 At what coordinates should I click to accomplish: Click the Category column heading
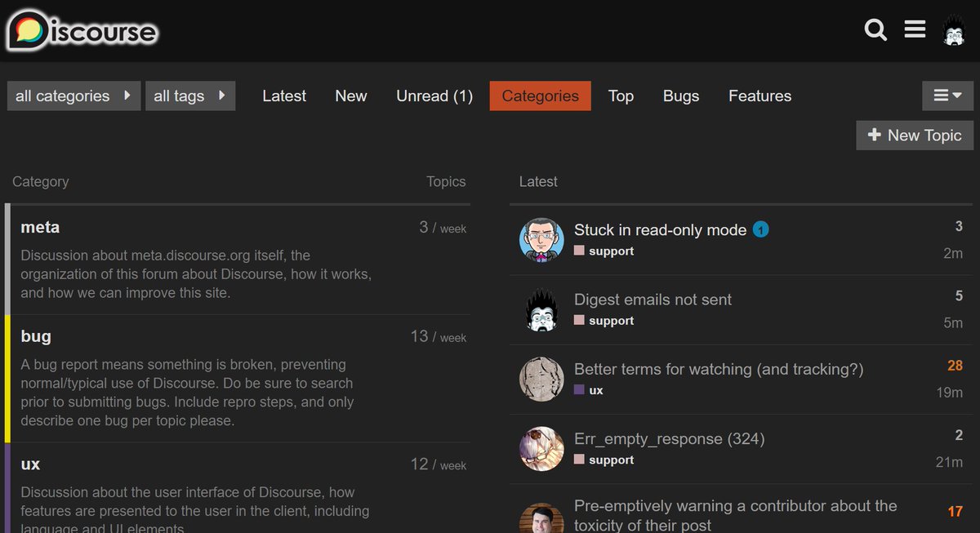point(41,181)
